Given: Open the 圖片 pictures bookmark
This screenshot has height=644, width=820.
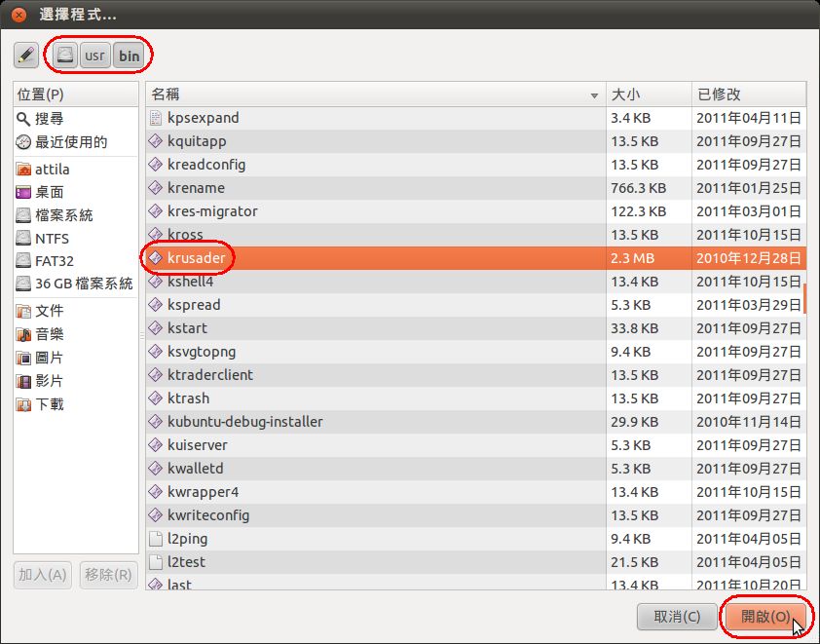Looking at the screenshot, I should click(x=76, y=358).
